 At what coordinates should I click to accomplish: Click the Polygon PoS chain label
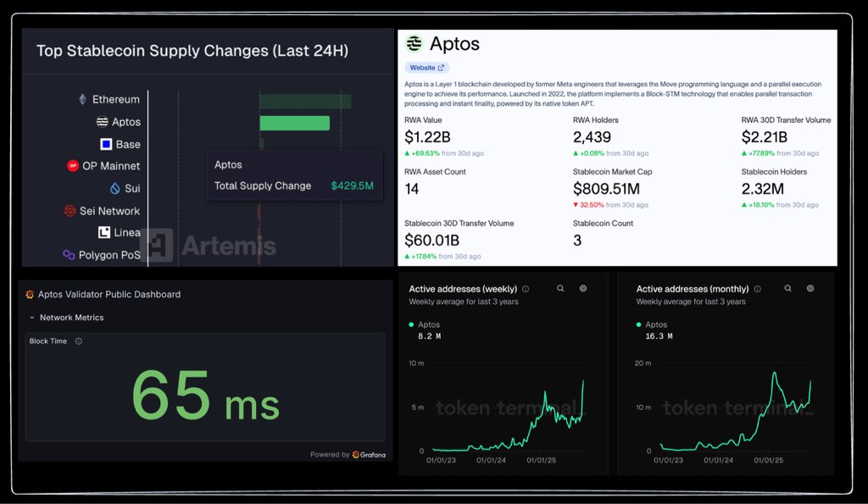pyautogui.click(x=109, y=255)
